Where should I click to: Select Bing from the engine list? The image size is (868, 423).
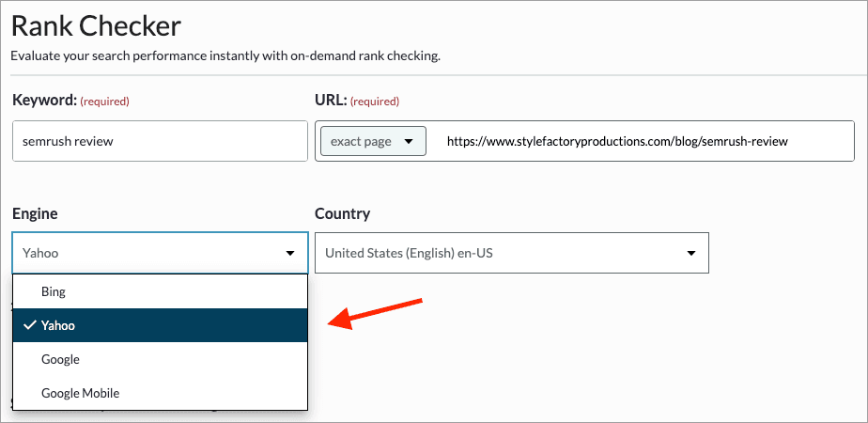pos(160,291)
